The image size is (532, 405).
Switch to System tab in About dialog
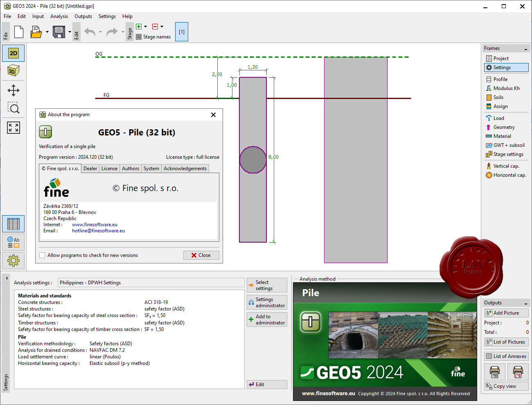click(x=151, y=169)
